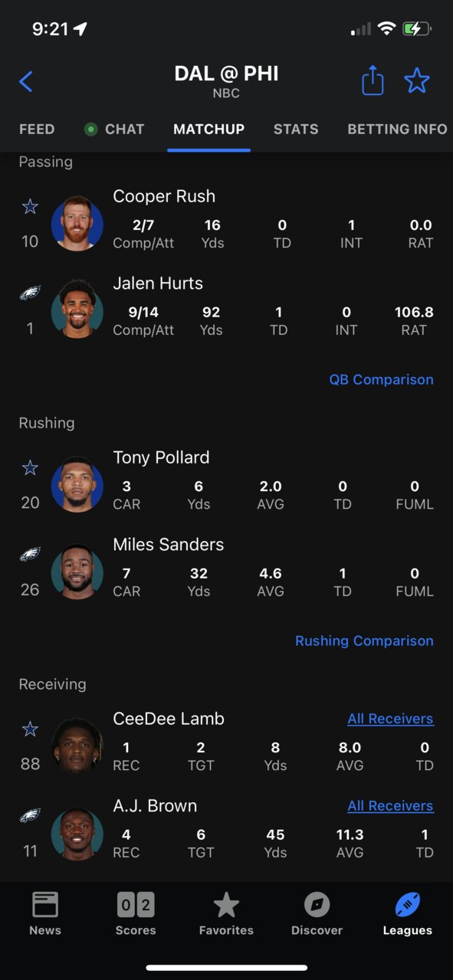Open the QB Comparison link
Screen dimensions: 453x980
coord(381,379)
